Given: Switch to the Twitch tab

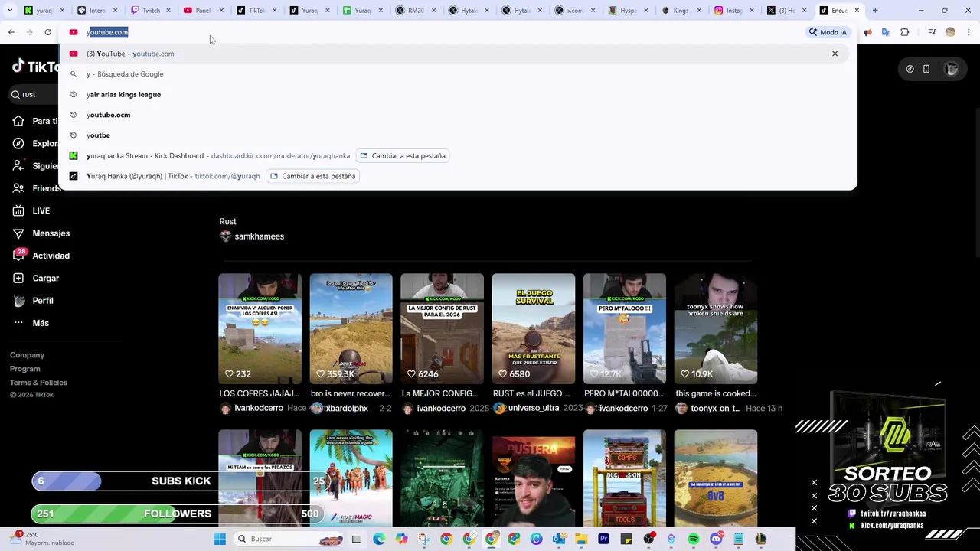Looking at the screenshot, I should [x=150, y=11].
